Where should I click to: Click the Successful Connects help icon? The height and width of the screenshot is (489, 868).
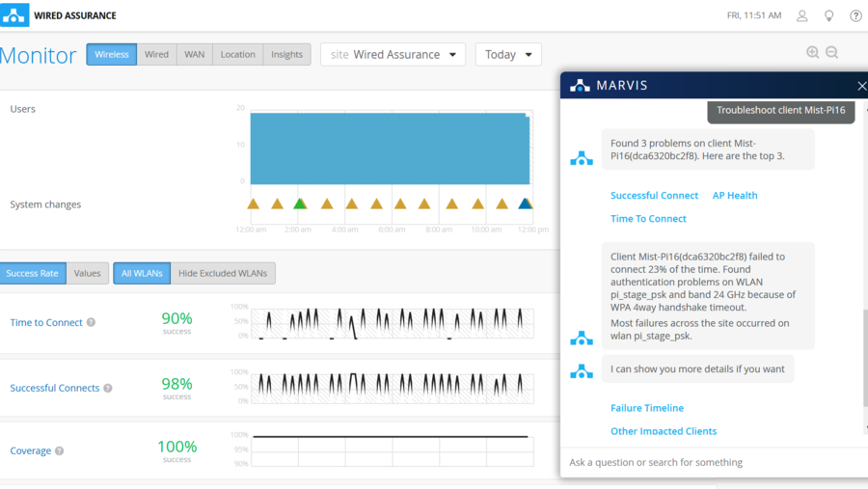tap(108, 389)
